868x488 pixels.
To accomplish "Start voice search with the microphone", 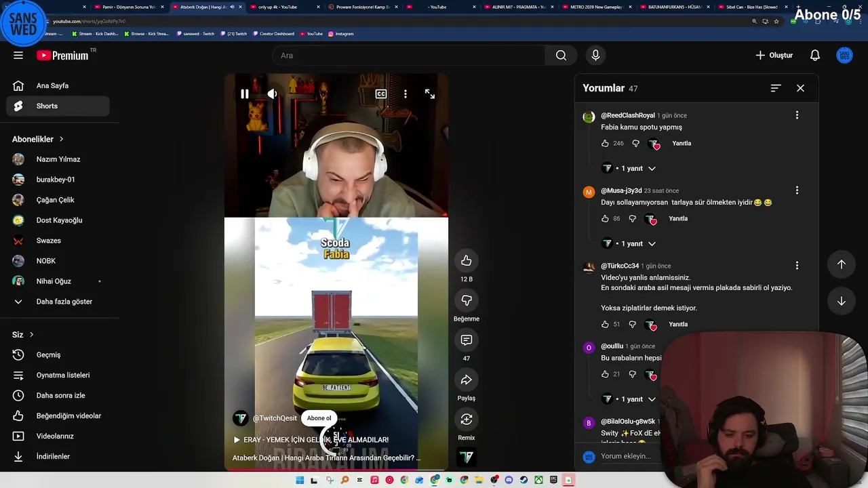I will 595,56.
